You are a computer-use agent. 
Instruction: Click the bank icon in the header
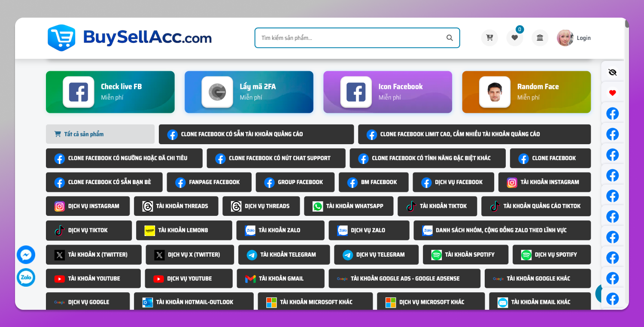point(540,38)
